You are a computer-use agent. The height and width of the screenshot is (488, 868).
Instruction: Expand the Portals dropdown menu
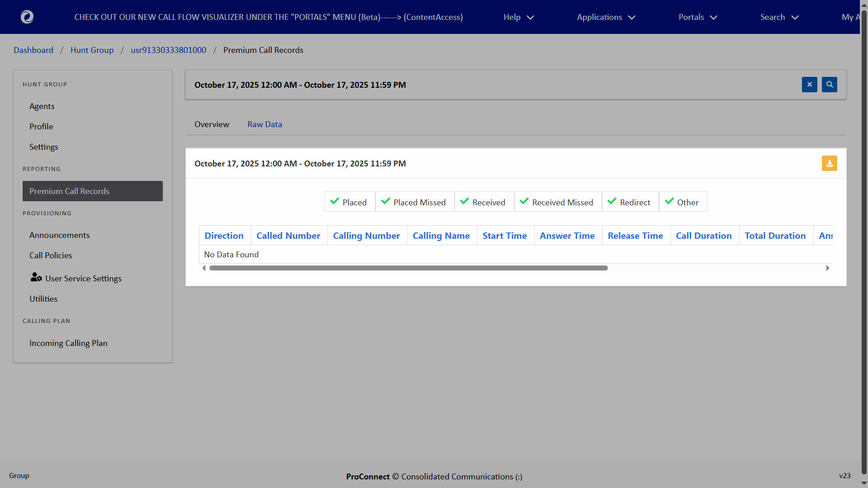pos(697,17)
